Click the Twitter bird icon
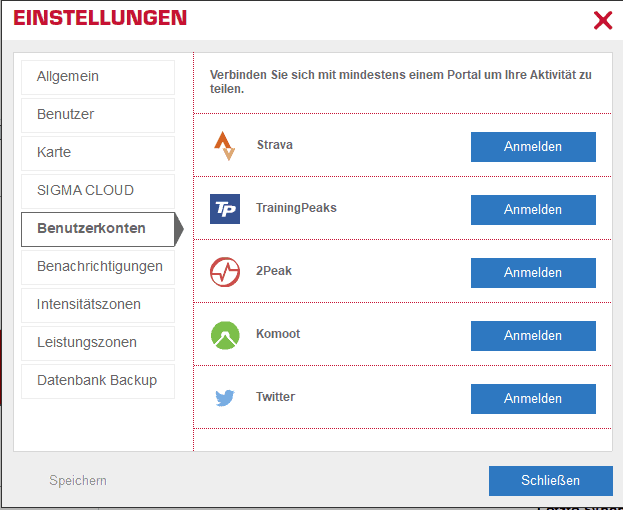This screenshot has width=623, height=510. point(225,398)
